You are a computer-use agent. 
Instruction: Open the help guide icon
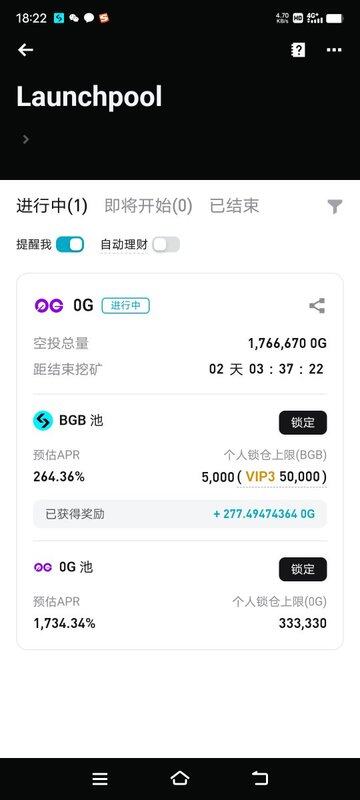(x=298, y=49)
